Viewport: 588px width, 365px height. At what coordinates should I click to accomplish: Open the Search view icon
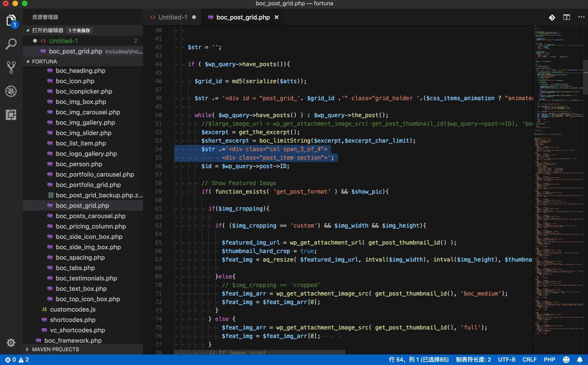[x=11, y=44]
